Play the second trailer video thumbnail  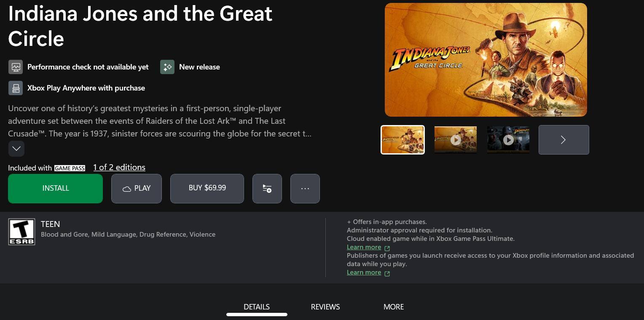tap(456, 140)
